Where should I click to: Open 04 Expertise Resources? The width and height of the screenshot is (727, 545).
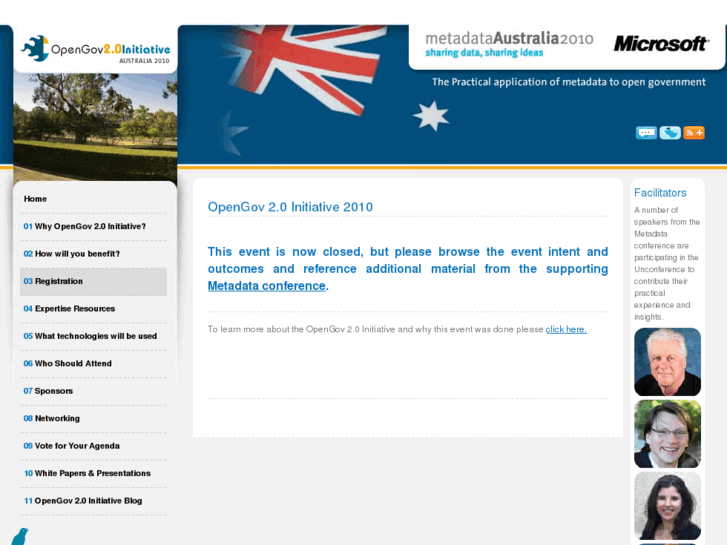click(x=69, y=308)
